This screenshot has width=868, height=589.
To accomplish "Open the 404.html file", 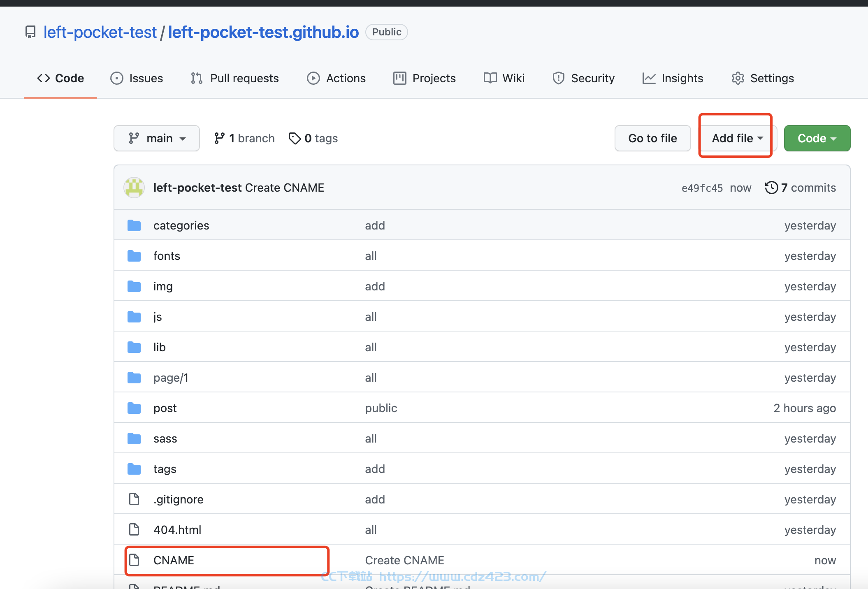I will [177, 530].
